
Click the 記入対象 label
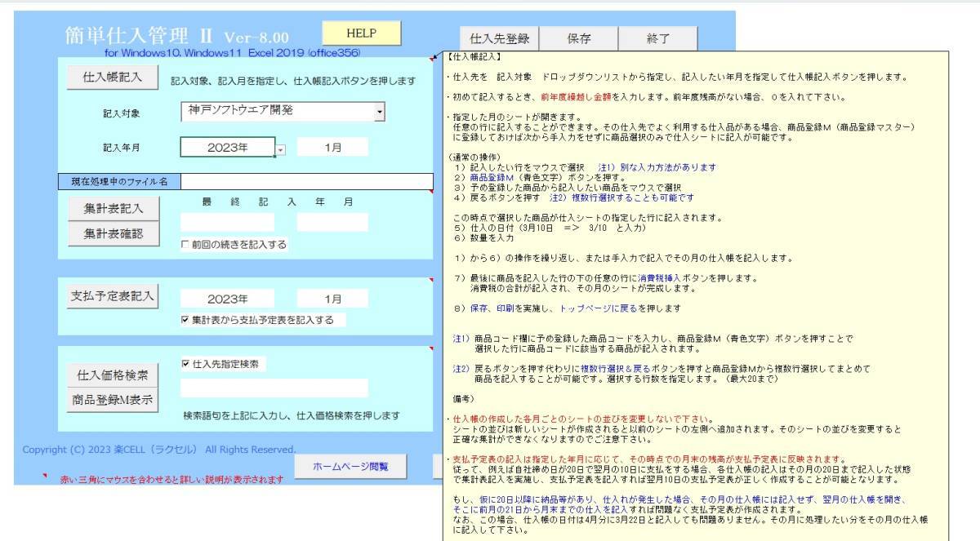[x=121, y=113]
